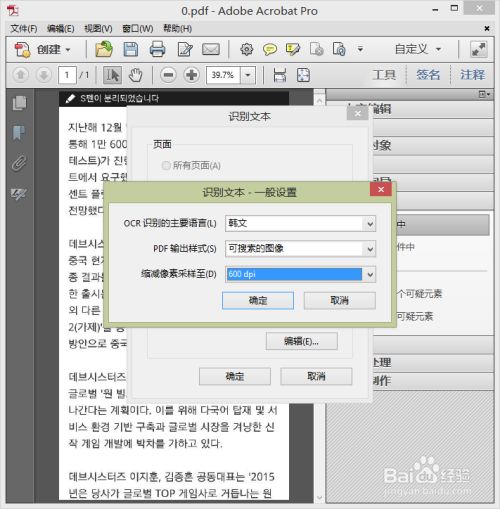Image resolution: width=500 pixels, height=509 pixels.
Task: Close the 识别文本 - 一般设置 dialog
Action: click(381, 189)
